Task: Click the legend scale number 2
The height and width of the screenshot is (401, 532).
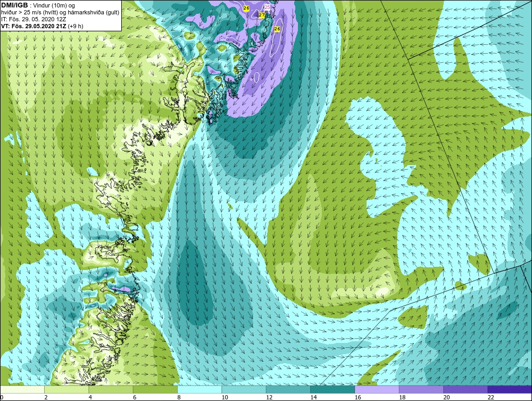Action: coord(46,398)
